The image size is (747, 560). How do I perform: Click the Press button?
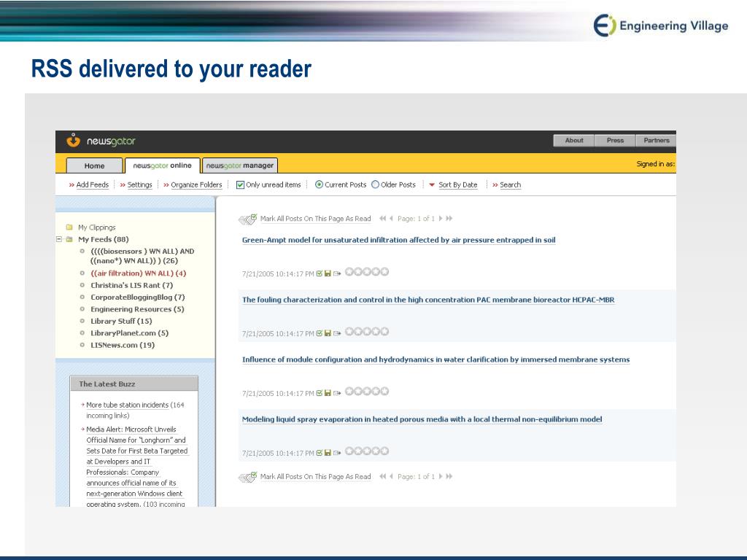coord(615,141)
